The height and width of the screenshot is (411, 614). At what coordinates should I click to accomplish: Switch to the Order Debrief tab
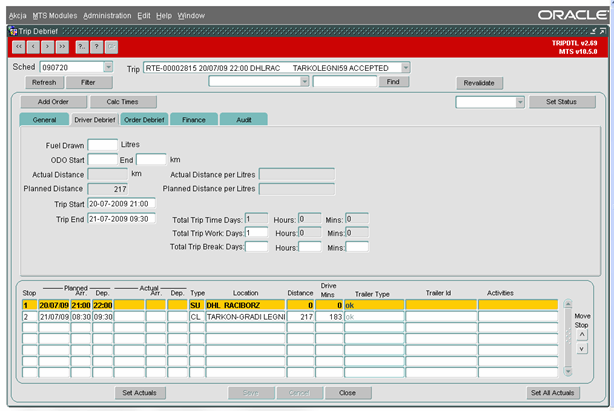(x=144, y=120)
